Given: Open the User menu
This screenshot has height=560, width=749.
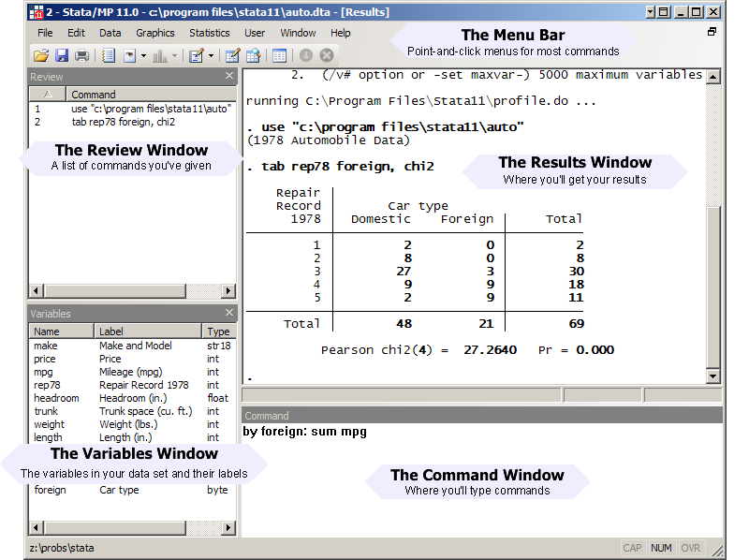Looking at the screenshot, I should pos(255,33).
